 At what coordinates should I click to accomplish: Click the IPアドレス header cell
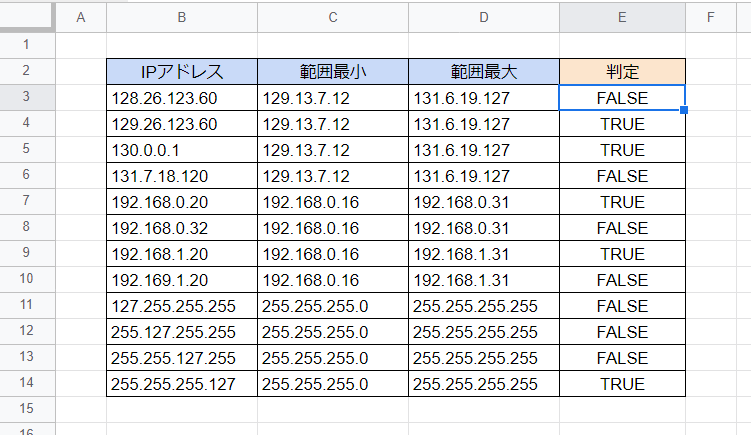tap(182, 72)
